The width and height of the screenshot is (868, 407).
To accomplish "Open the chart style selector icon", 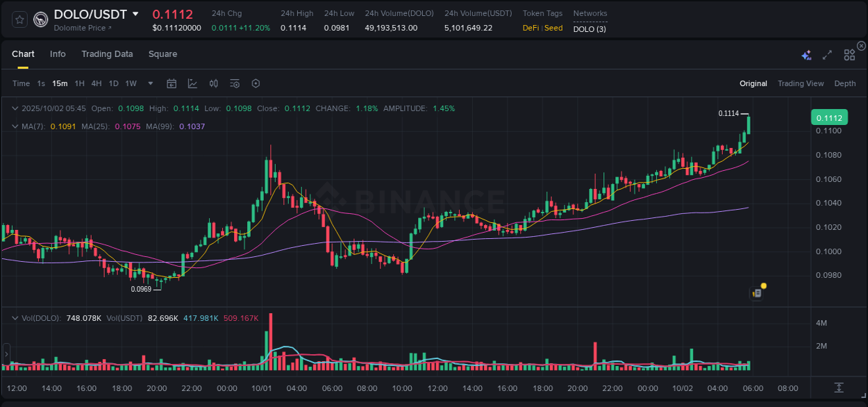I will [192, 83].
